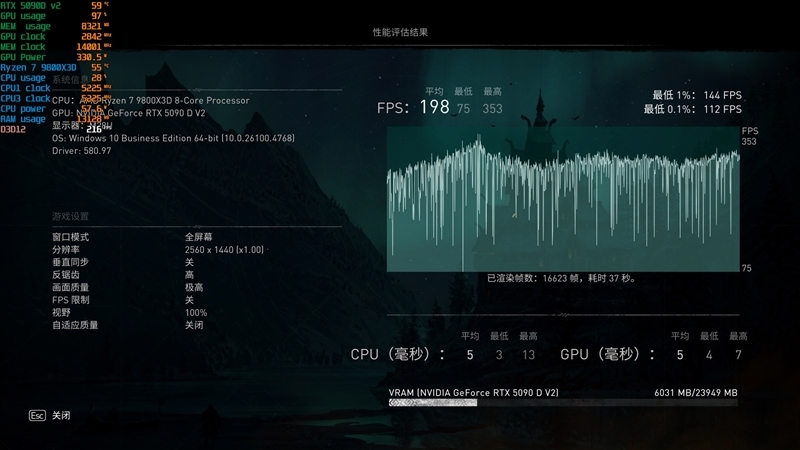
Task: Click the Driver: 580.97 line
Action: 82,151
